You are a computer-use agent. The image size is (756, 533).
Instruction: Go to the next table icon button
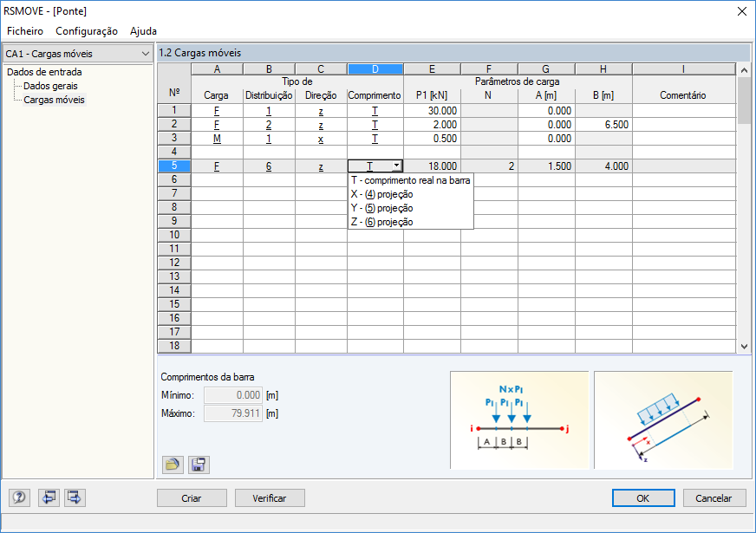(x=75, y=497)
